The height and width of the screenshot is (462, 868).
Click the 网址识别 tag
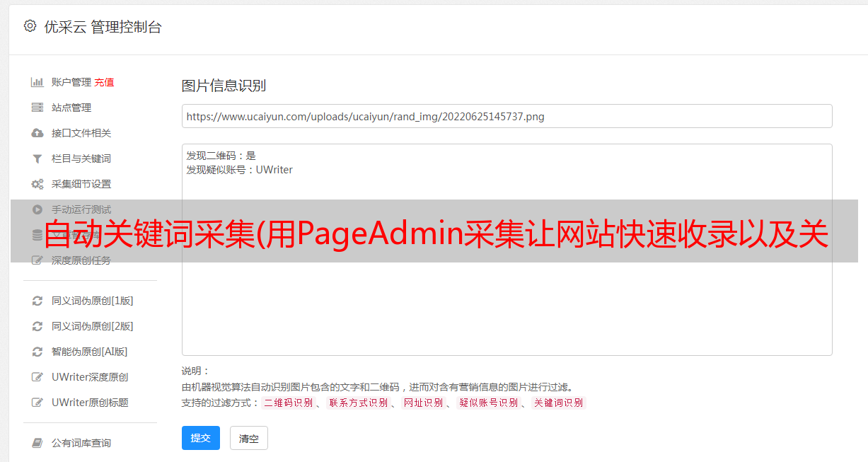click(423, 403)
